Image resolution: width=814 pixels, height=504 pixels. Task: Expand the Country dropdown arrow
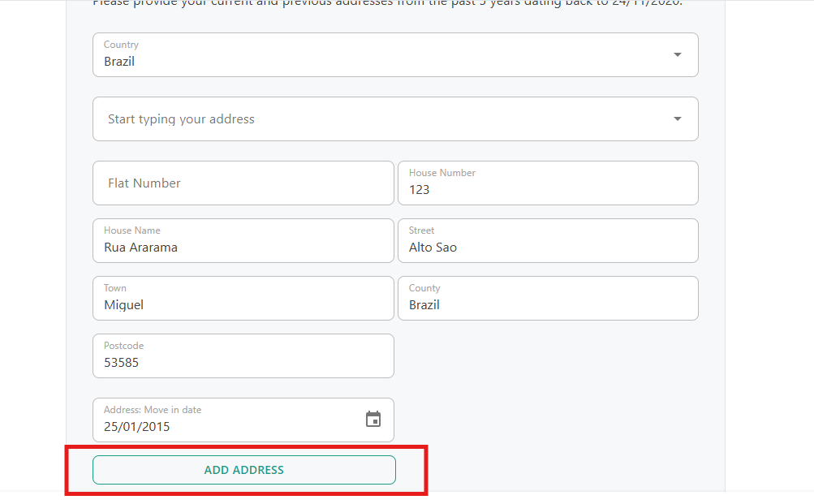coord(678,54)
